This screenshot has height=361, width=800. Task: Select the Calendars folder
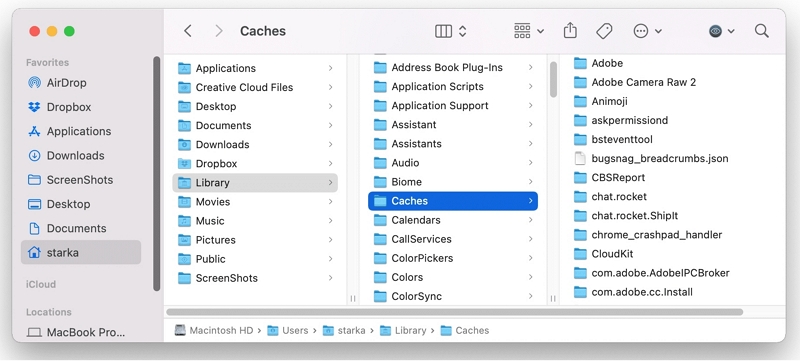[453, 220]
